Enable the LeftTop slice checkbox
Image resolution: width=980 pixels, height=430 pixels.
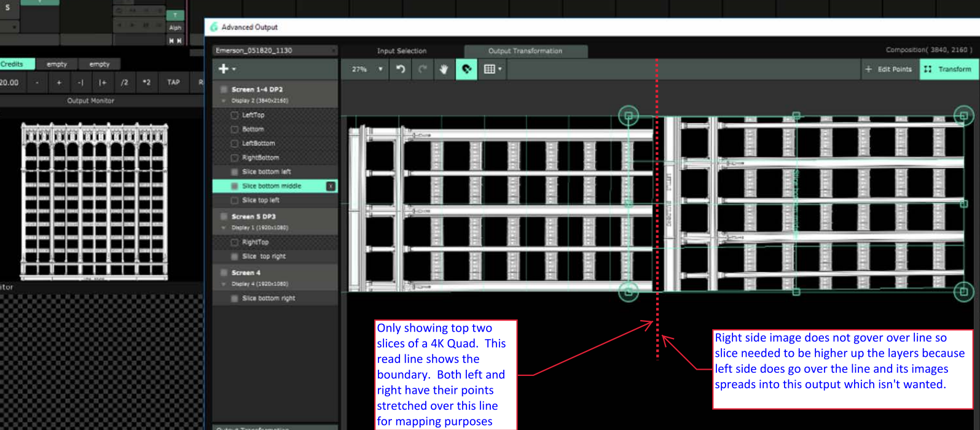point(235,115)
